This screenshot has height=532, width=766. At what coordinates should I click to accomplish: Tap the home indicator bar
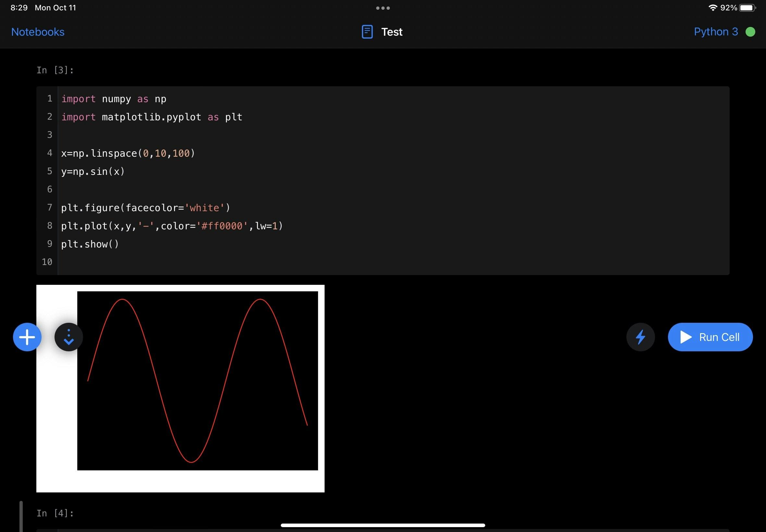tap(383, 525)
